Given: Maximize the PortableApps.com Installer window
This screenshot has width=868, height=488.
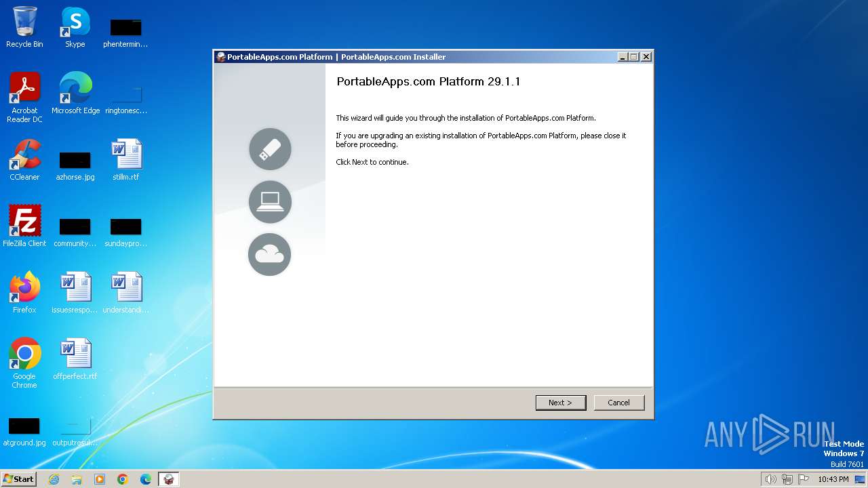Looking at the screenshot, I should (x=634, y=57).
